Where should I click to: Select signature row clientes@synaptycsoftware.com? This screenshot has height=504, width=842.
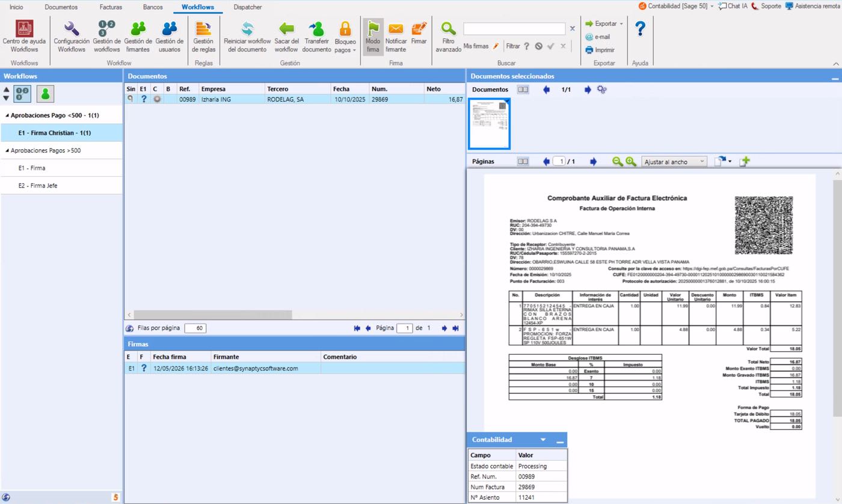[x=295, y=368]
